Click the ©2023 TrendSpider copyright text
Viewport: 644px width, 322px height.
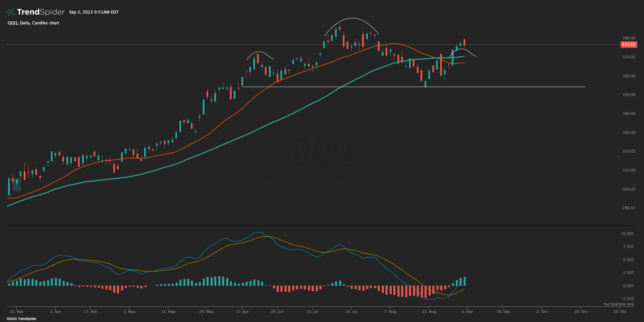[x=21, y=319]
